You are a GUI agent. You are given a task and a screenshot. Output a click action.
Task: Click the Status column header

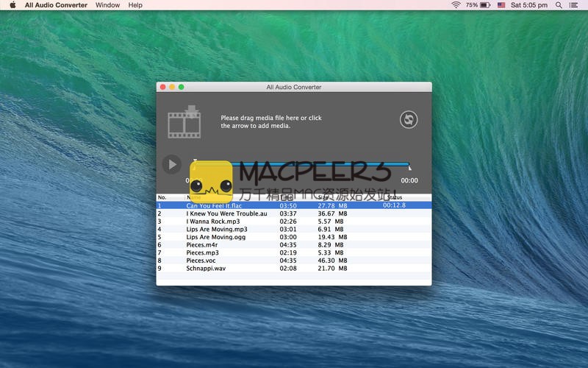(395, 197)
